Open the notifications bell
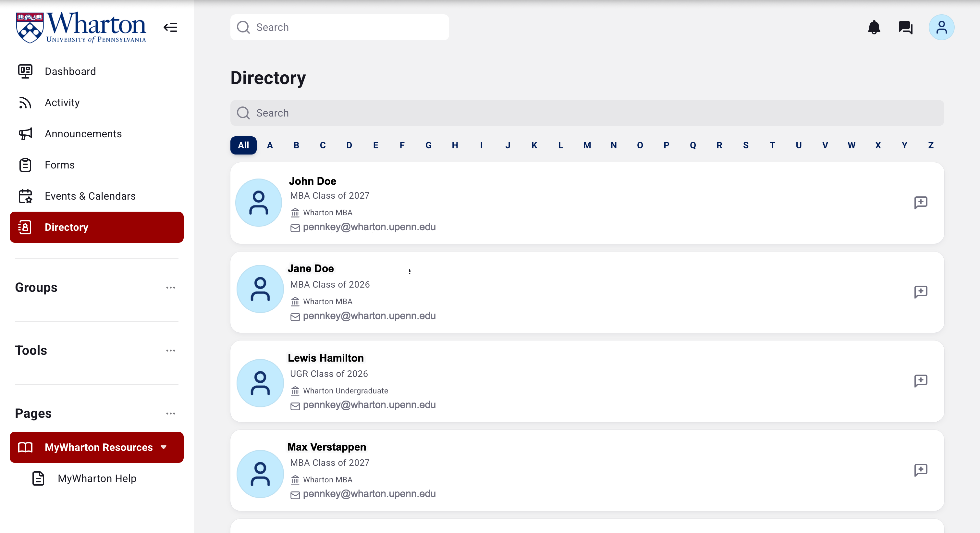The width and height of the screenshot is (980, 533). click(874, 27)
